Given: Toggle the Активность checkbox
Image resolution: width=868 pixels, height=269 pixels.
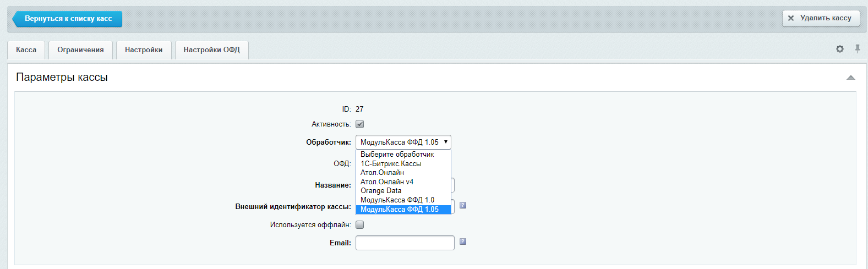Looking at the screenshot, I should click(359, 124).
